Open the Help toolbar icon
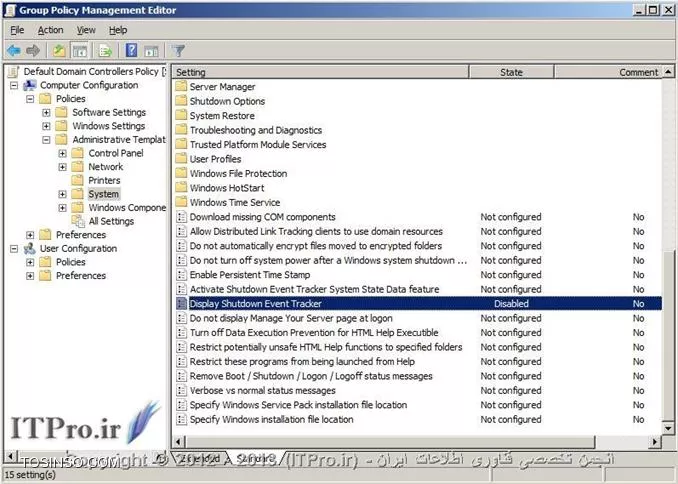The image size is (678, 484). tap(131, 51)
